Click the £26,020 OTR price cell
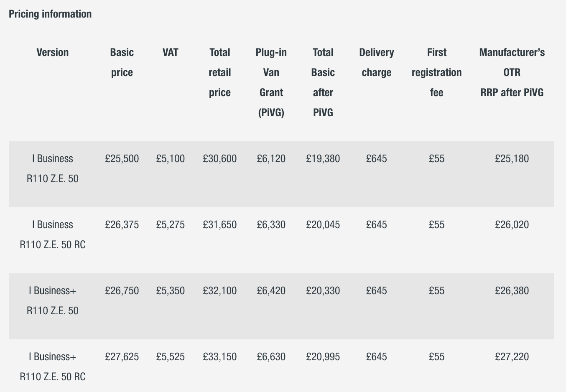Image resolution: width=566 pixels, height=392 pixels. pyautogui.click(x=512, y=225)
